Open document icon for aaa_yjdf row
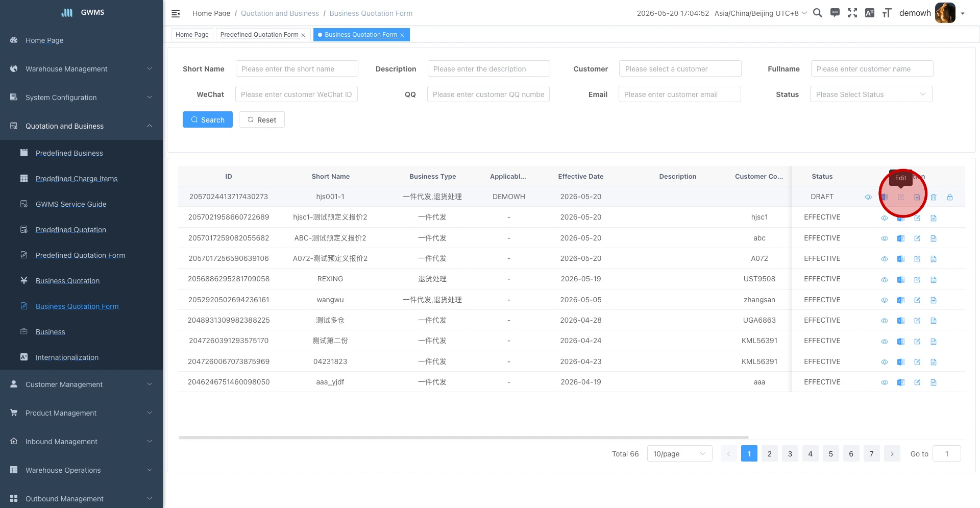Screen dimensions: 980x508 pos(934,382)
